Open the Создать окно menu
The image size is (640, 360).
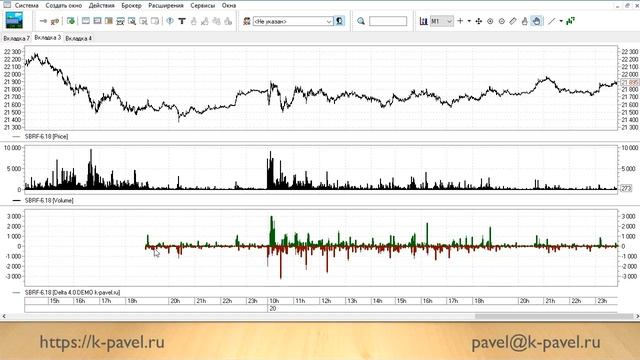point(64,5)
